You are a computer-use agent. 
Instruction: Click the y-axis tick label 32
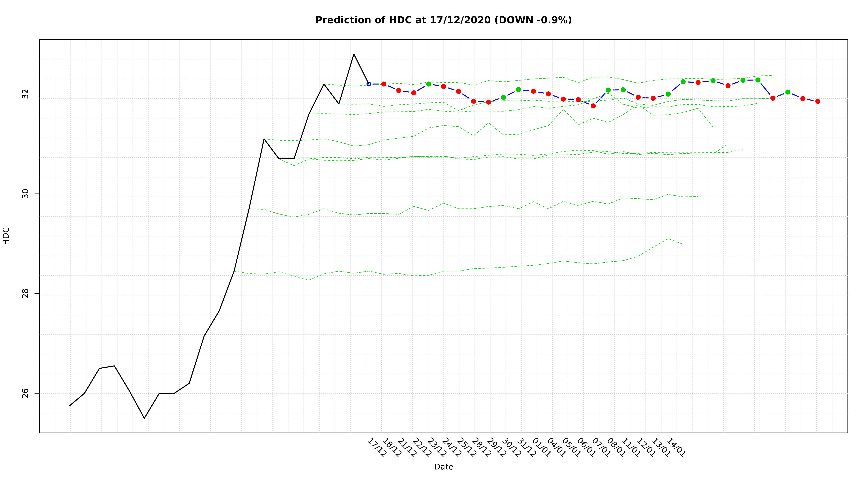[x=25, y=94]
